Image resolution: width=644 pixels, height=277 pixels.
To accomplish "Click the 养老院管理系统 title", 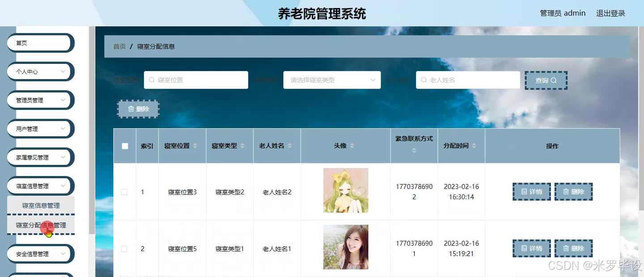I will 322,14.
